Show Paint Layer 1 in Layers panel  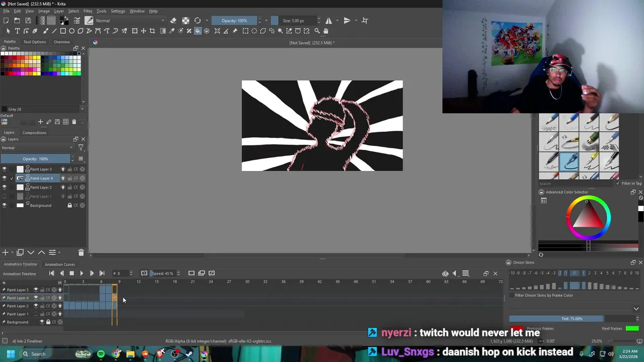tap(5, 197)
